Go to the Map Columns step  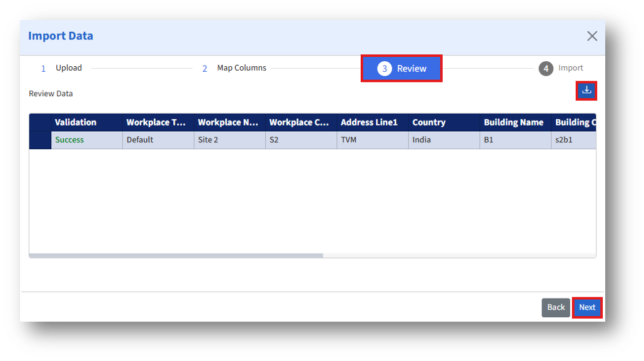pyautogui.click(x=234, y=68)
